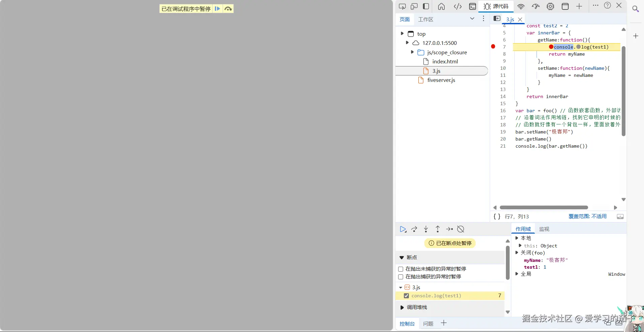Switch to the 作用域 scope tab

523,229
